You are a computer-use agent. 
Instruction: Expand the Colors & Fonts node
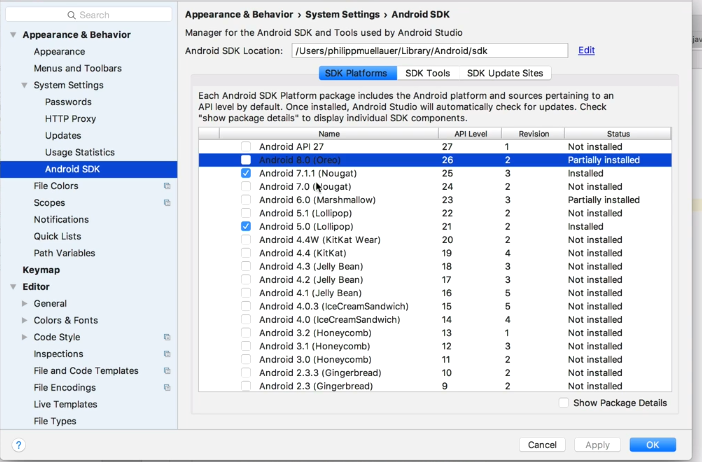25,320
